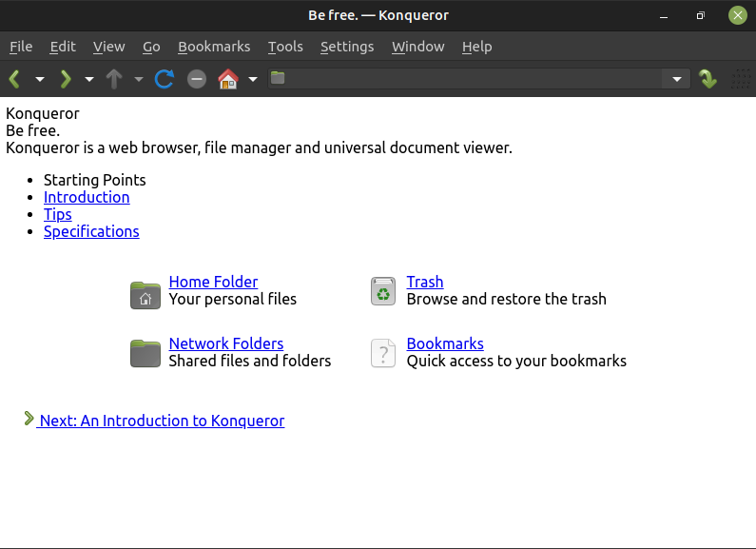756x549 pixels.
Task: Close the Konqueror window
Action: (x=738, y=15)
